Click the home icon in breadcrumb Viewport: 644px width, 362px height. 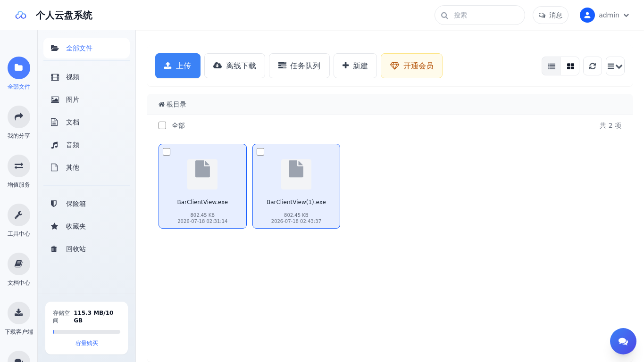(161, 104)
